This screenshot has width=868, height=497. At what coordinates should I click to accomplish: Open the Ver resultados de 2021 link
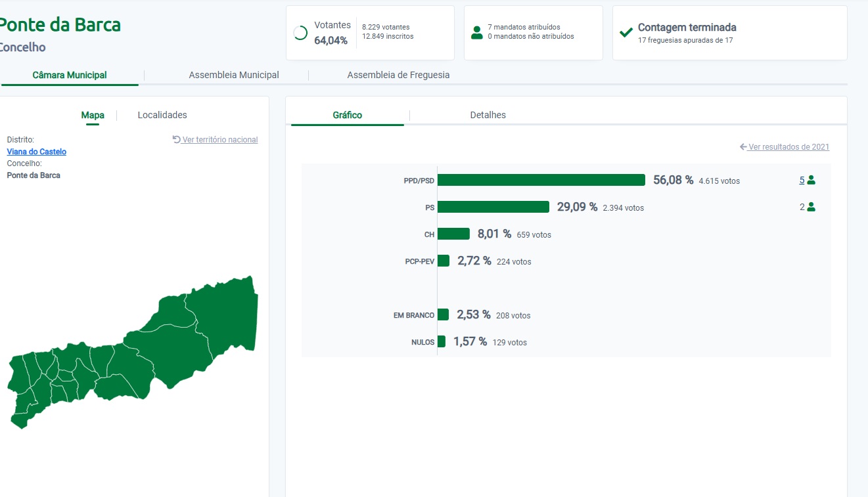click(x=788, y=147)
